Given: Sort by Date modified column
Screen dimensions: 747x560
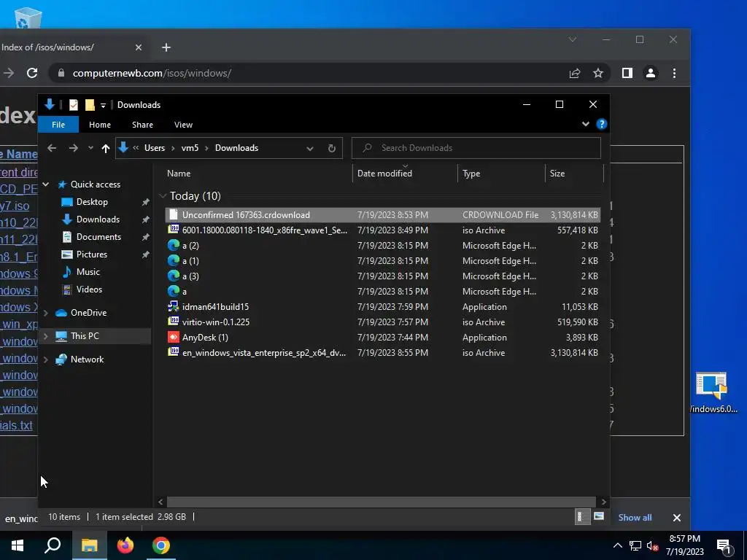Looking at the screenshot, I should tap(405, 174).
